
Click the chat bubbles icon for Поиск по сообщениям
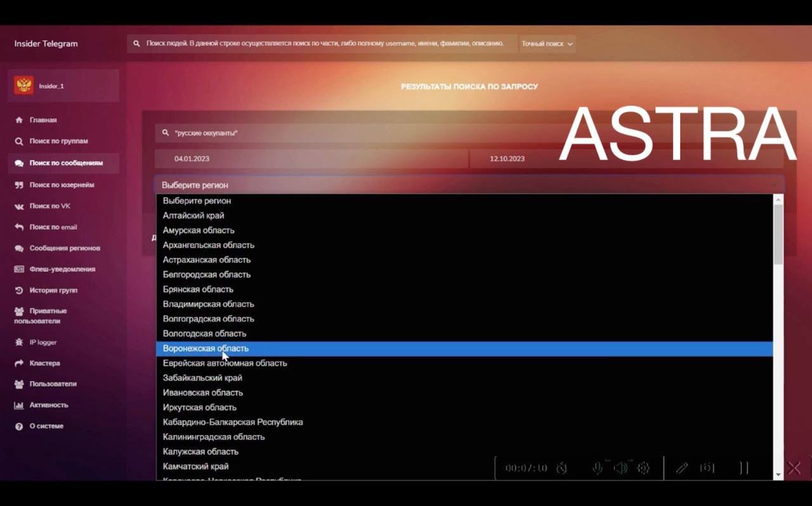click(x=19, y=163)
